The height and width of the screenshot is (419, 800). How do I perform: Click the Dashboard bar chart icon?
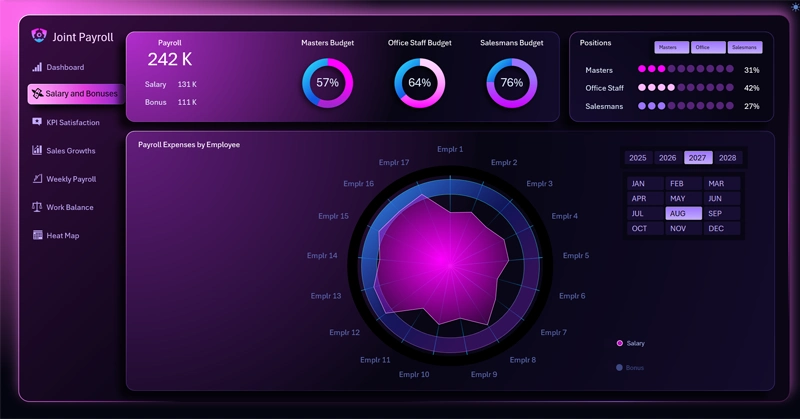tap(37, 67)
